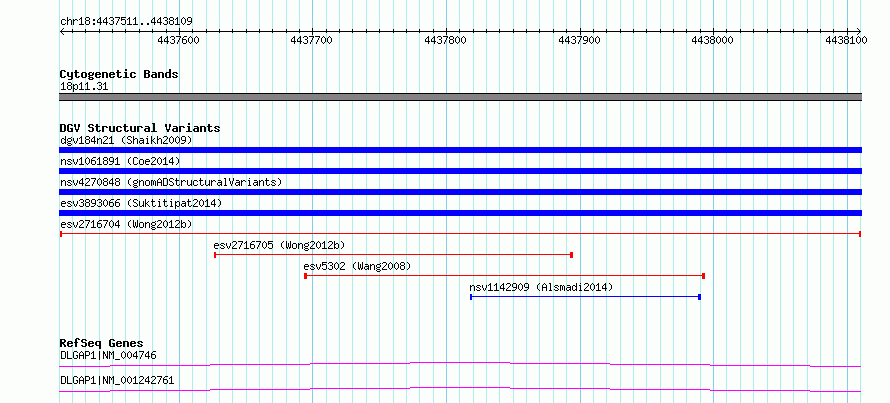
Task: Click the esv2716704 (Wong2012b) label
Action: [x=126, y=224]
